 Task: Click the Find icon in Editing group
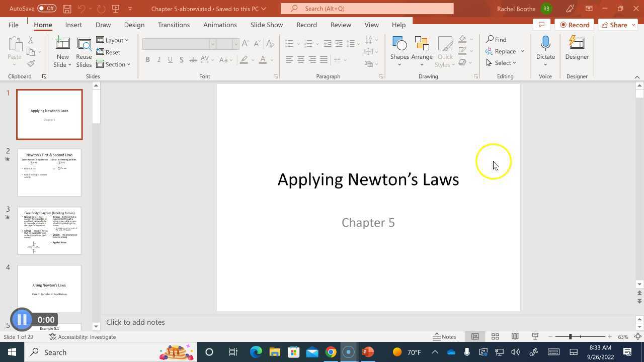[496, 39]
